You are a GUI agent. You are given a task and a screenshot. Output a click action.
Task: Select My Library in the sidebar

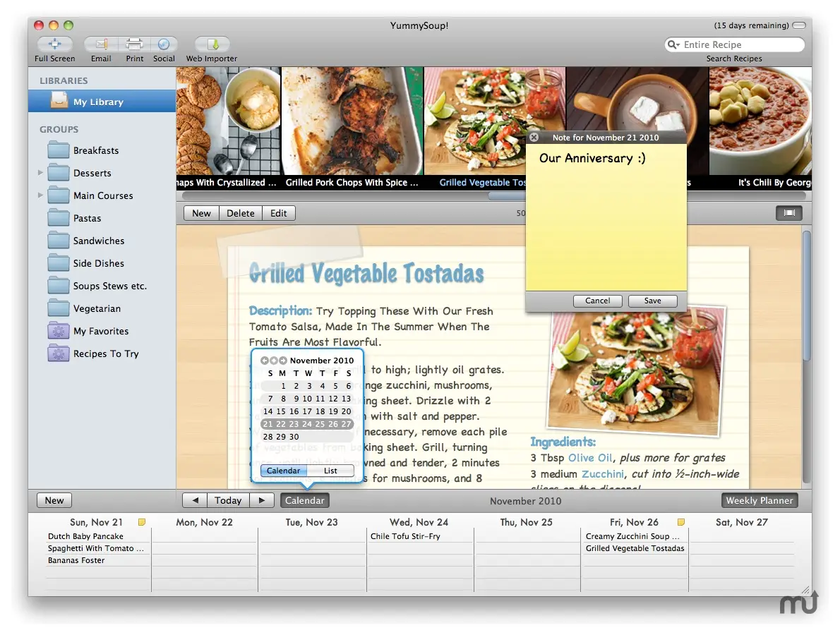[x=102, y=101]
